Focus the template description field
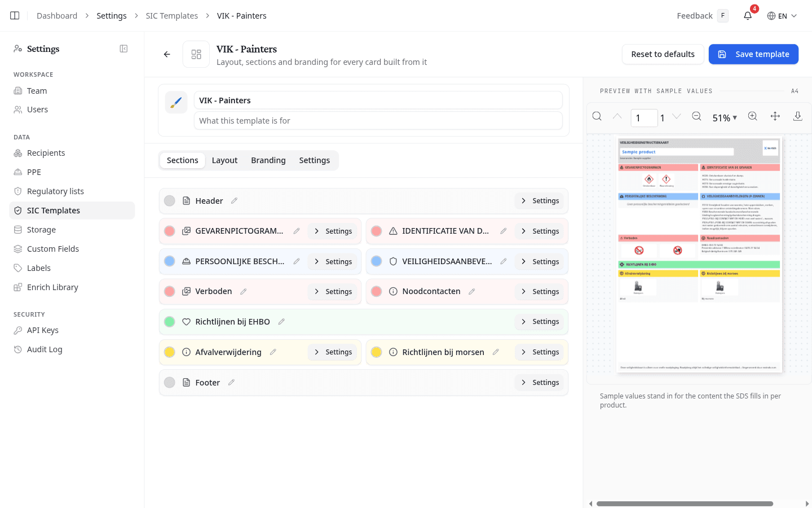 point(378,121)
